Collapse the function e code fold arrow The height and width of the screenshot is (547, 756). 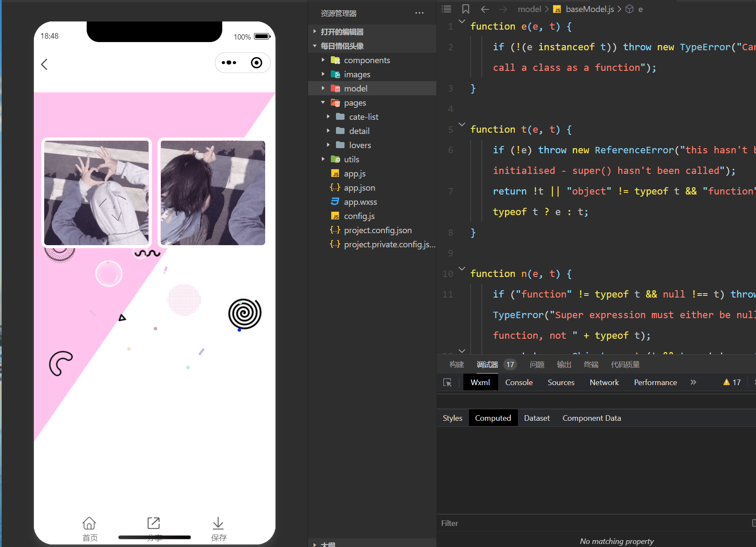tap(462, 21)
